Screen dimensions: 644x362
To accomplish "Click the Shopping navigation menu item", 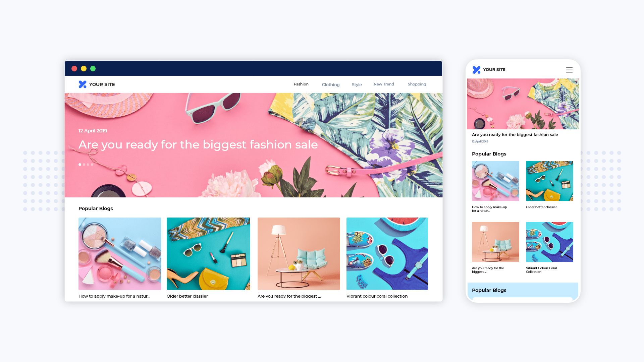I will (417, 84).
